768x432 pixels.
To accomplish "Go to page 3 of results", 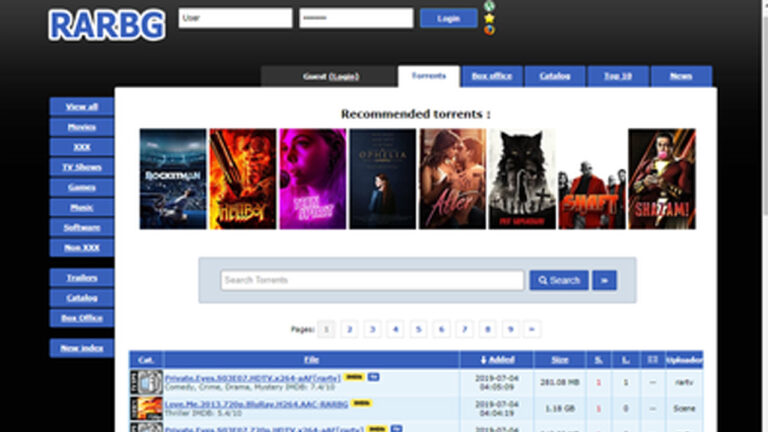I will (372, 329).
